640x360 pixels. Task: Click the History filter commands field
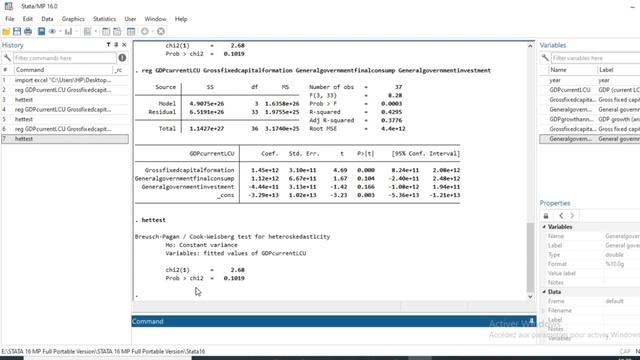coord(64,58)
